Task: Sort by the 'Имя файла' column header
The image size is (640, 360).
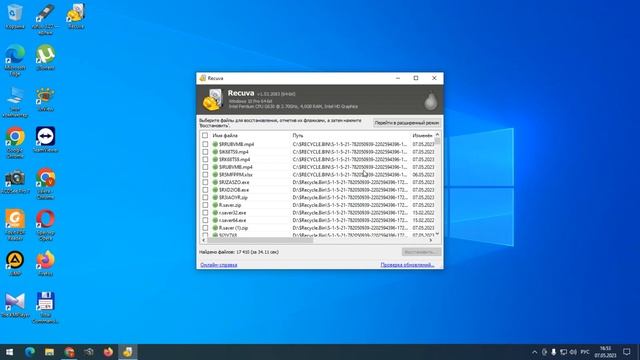Action: point(224,135)
